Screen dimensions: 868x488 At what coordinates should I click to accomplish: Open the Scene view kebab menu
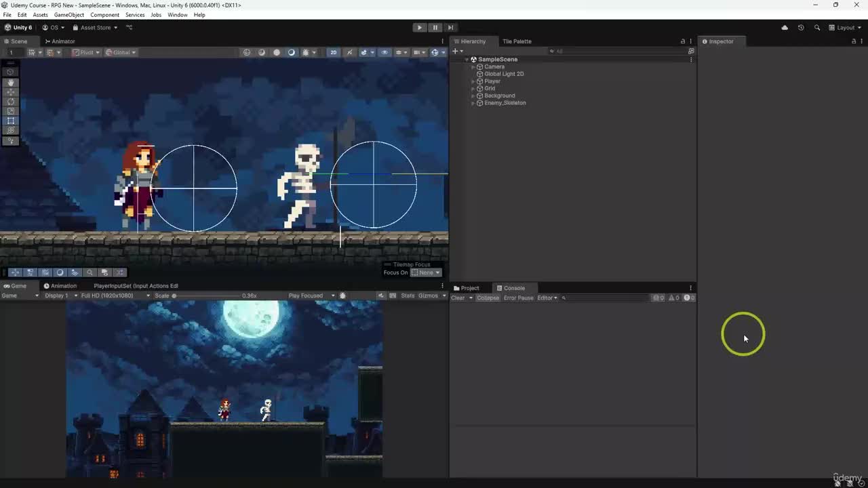coord(443,41)
